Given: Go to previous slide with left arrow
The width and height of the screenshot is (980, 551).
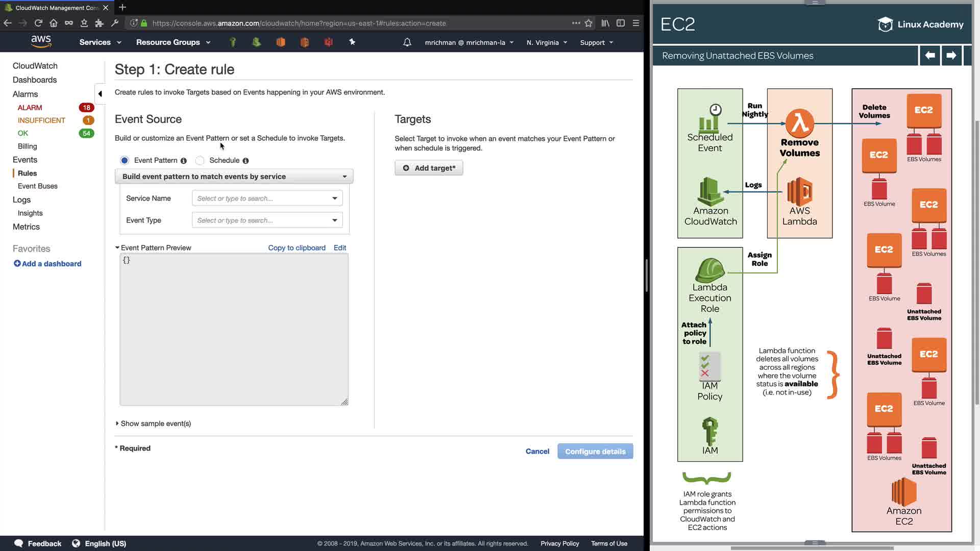Looking at the screenshot, I should pyautogui.click(x=930, y=55).
